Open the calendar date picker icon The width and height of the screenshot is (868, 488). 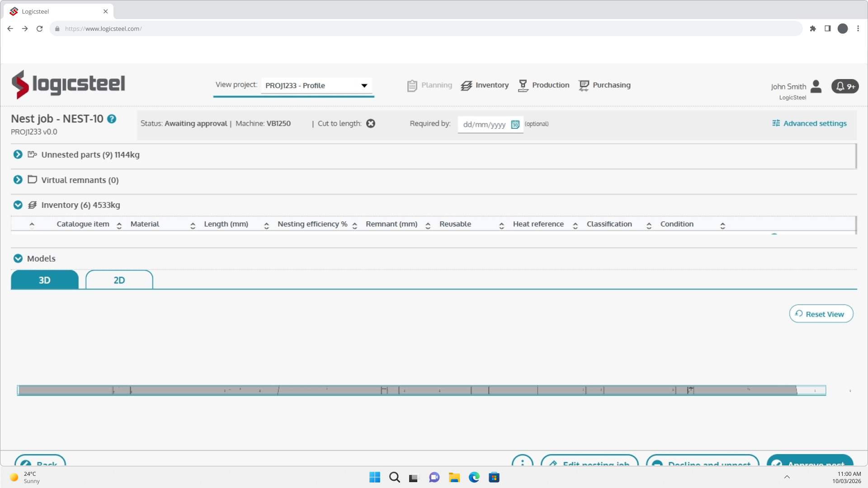coord(515,125)
